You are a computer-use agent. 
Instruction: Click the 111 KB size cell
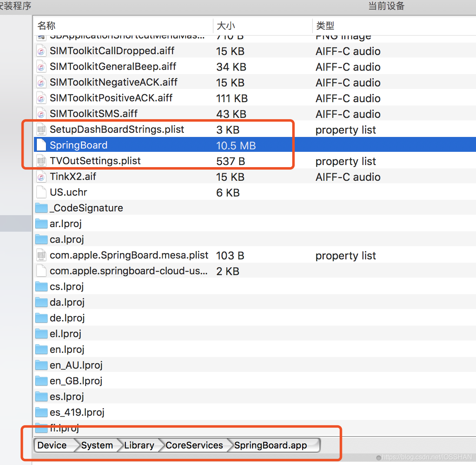click(232, 98)
